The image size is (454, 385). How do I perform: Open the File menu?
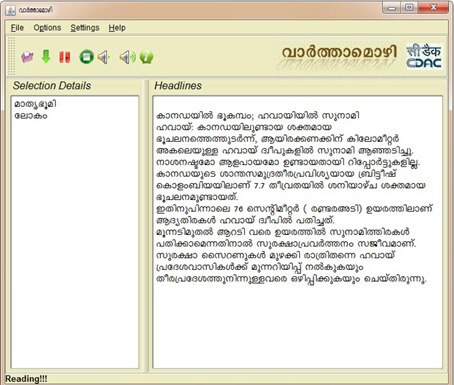17,28
